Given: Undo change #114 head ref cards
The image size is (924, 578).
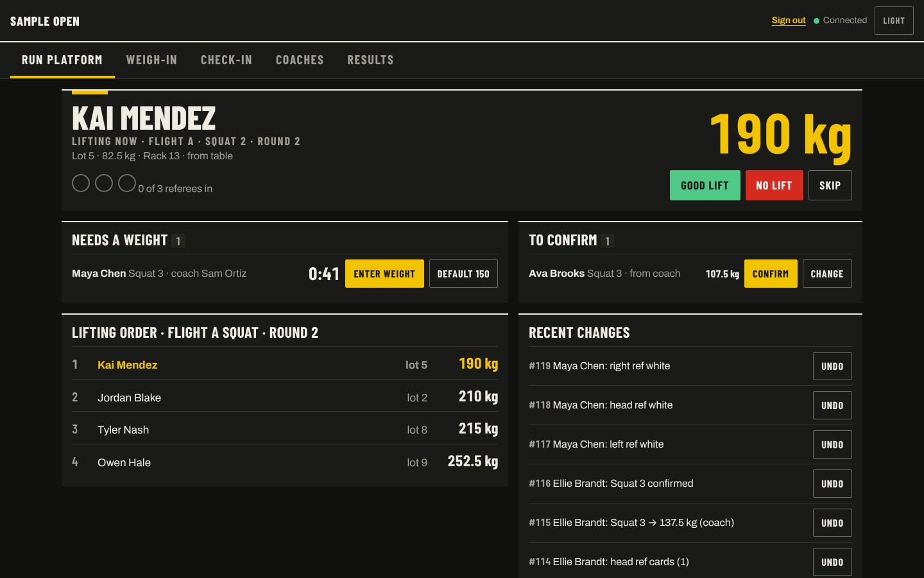Looking at the screenshot, I should pyautogui.click(x=832, y=562).
